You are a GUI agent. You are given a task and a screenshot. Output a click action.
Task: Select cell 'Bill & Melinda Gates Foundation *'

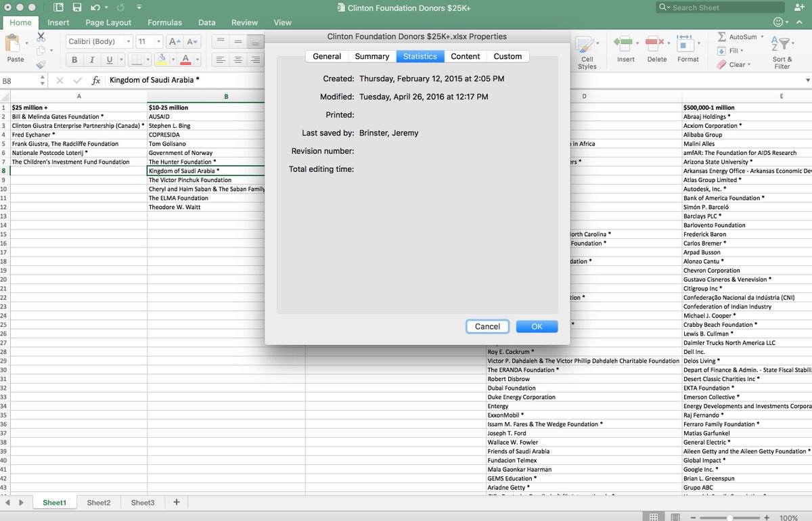[78, 116]
